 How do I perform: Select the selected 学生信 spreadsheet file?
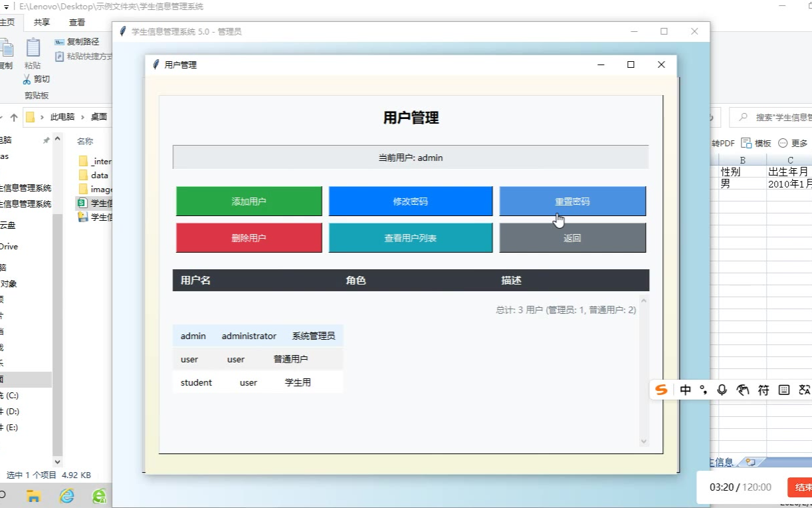pyautogui.click(x=95, y=203)
